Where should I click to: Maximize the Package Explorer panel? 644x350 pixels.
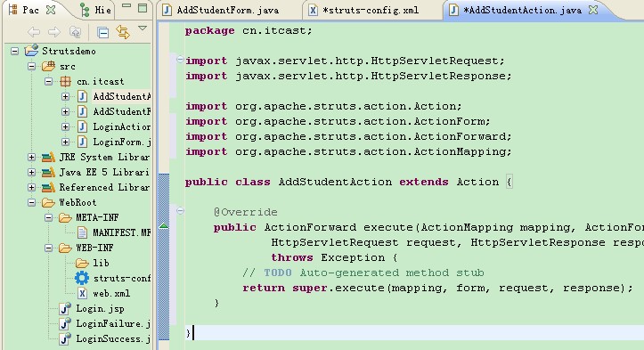coord(143,8)
